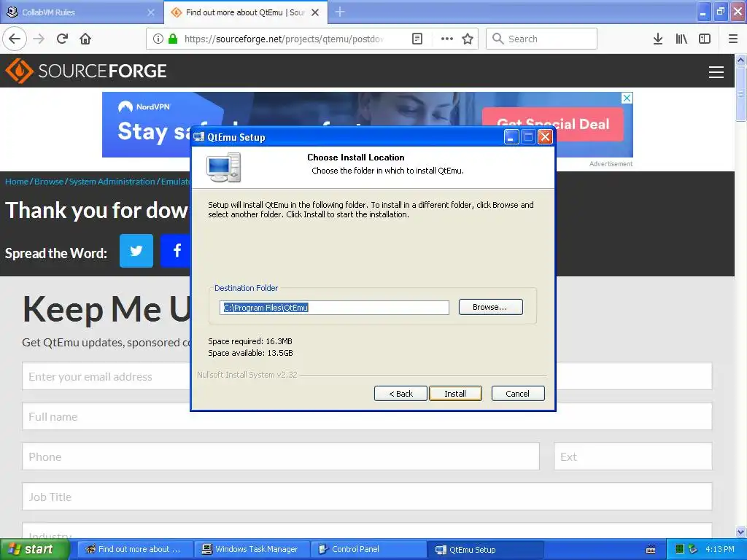Reload the current page
747x560 pixels.
[63, 39]
